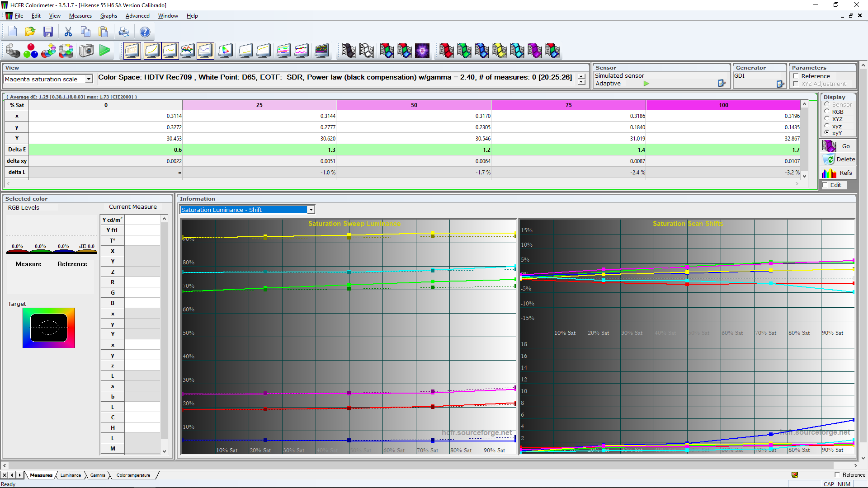Image resolution: width=868 pixels, height=488 pixels.
Task: Click the purple contrast measure icon
Action: [422, 51]
